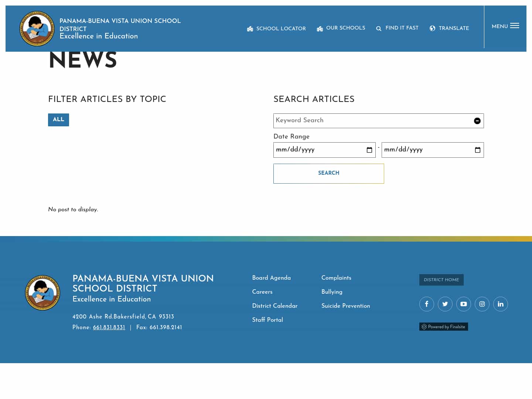The height and width of the screenshot is (399, 532).
Task: Open the YouTube channel icon
Action: pyautogui.click(x=464, y=304)
